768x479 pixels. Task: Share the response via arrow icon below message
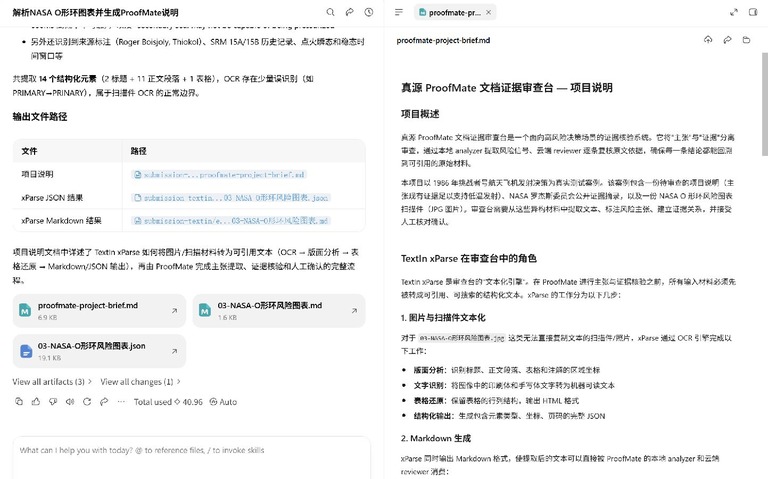point(104,402)
